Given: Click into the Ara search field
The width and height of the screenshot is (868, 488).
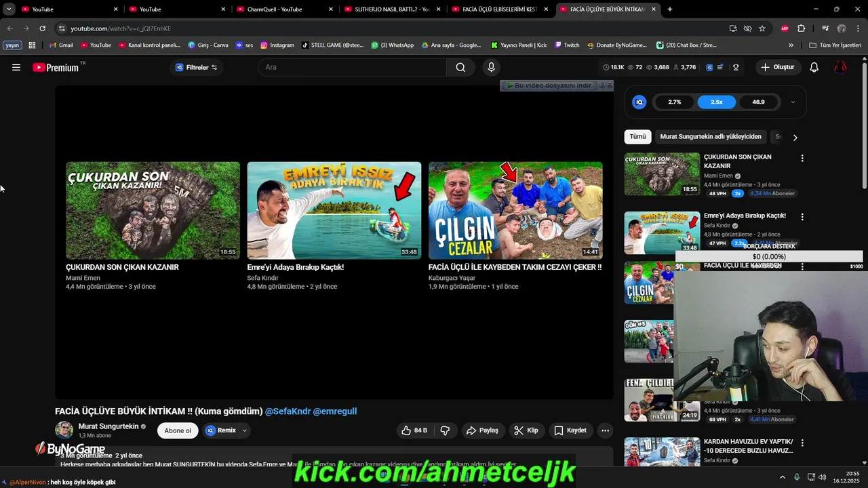Looking at the screenshot, I should click(352, 67).
